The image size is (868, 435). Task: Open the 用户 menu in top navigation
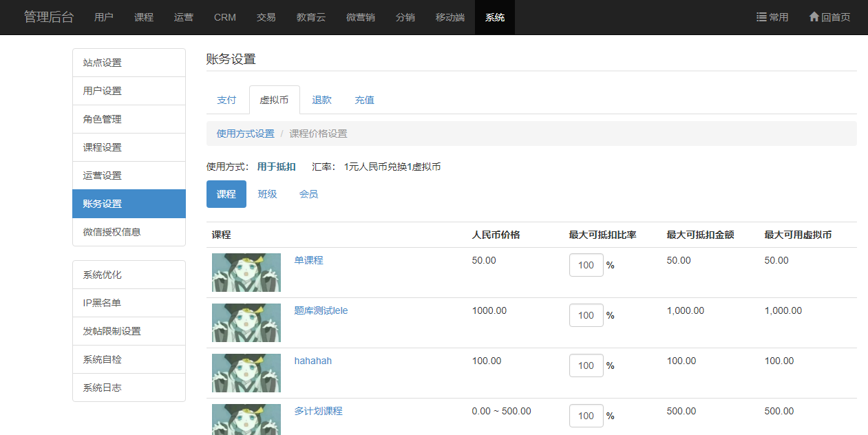point(104,17)
